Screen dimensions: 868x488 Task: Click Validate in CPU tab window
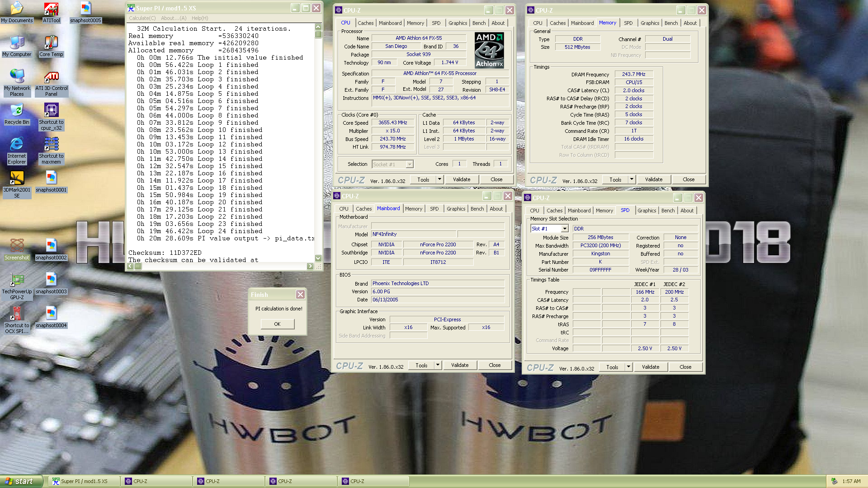(x=462, y=179)
